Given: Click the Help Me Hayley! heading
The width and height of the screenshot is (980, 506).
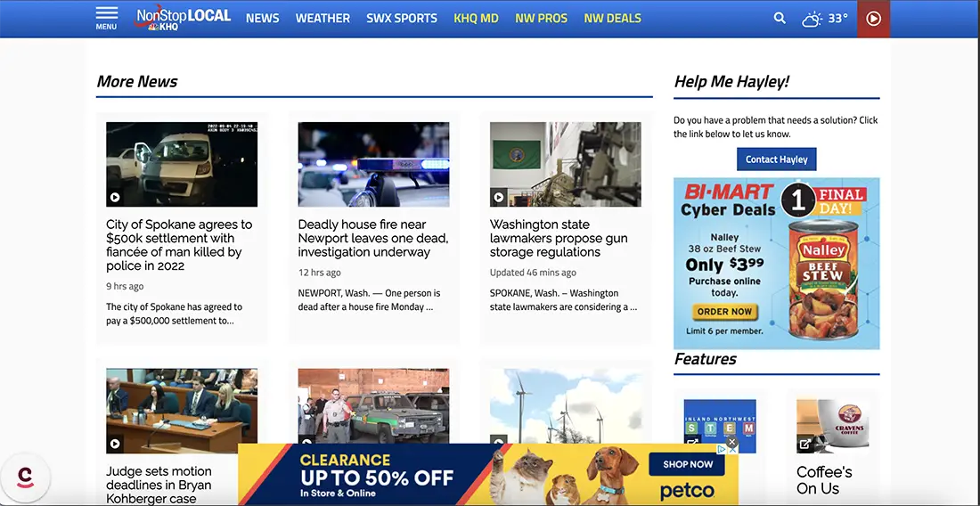Looking at the screenshot, I should (731, 82).
